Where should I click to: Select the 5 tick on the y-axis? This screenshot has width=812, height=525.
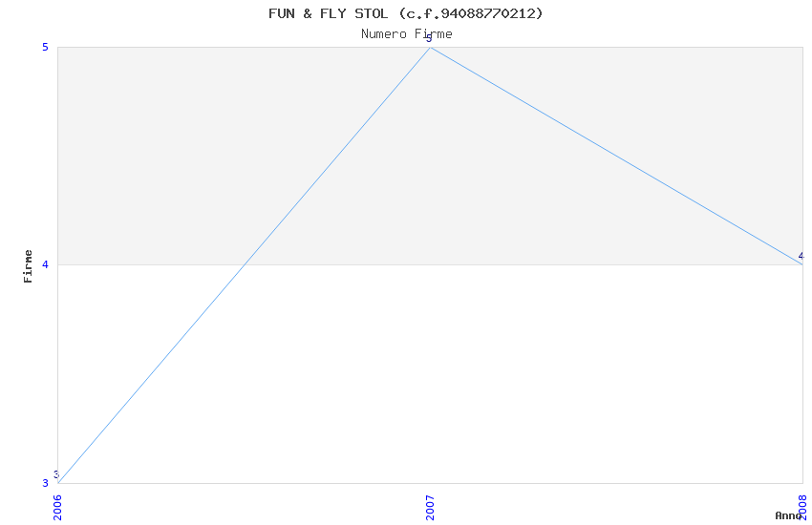45,47
